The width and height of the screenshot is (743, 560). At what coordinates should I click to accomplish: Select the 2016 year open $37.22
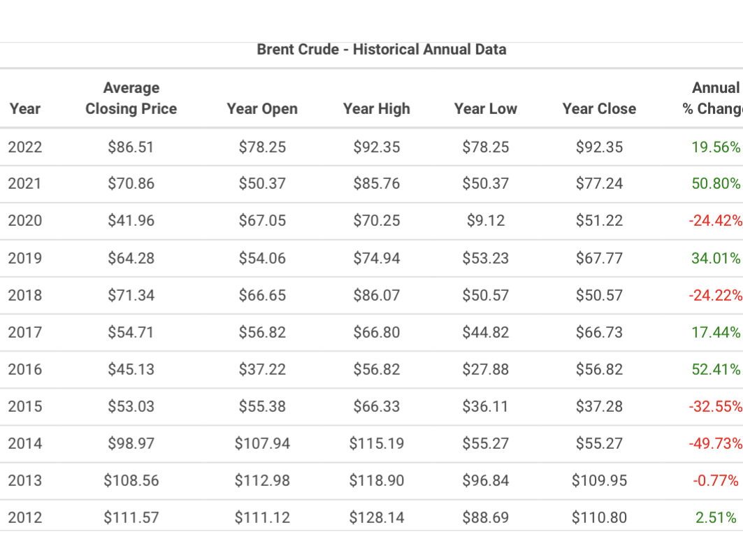(x=262, y=369)
